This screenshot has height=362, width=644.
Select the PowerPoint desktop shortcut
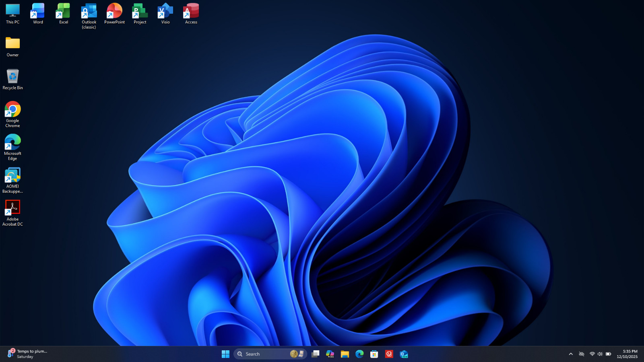click(114, 14)
